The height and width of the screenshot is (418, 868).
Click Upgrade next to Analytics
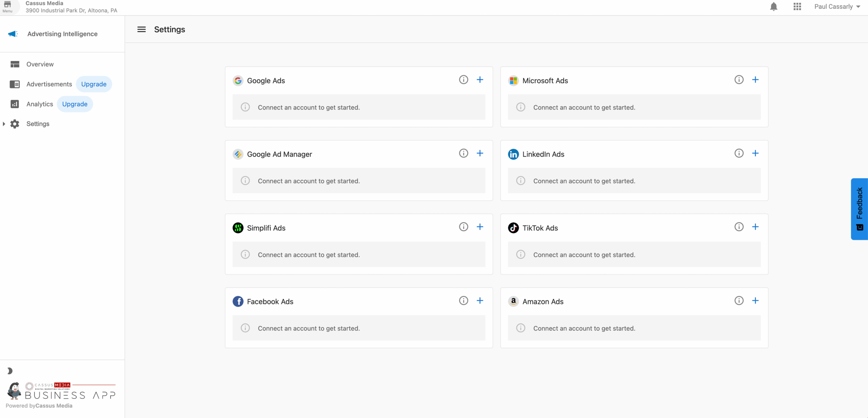75,104
